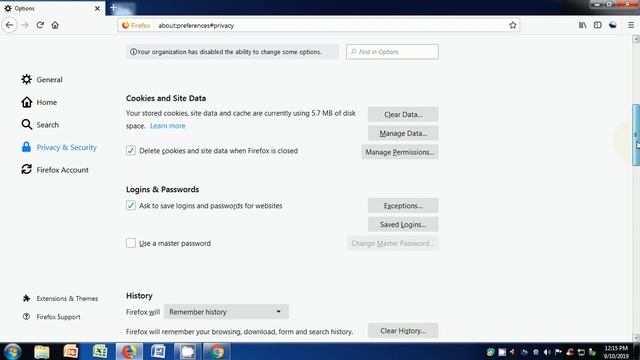Click the Clear Data button
Viewport: 640px width, 360px height.
click(x=403, y=114)
